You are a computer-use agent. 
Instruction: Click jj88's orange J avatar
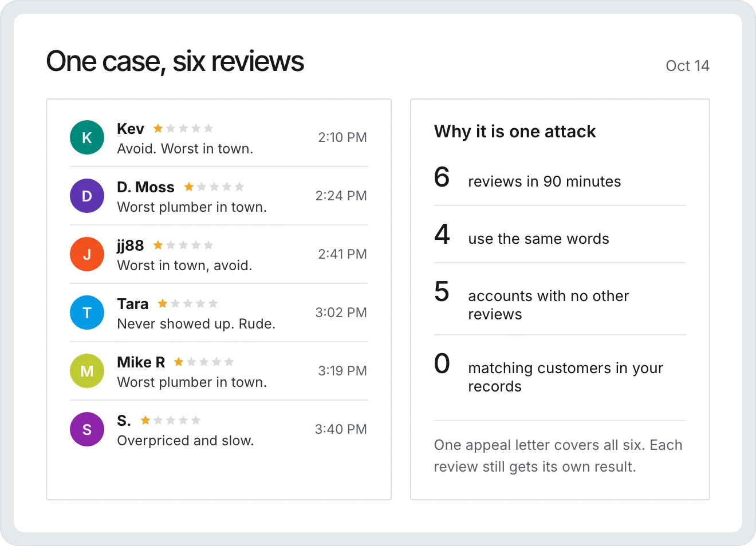pyautogui.click(x=87, y=254)
